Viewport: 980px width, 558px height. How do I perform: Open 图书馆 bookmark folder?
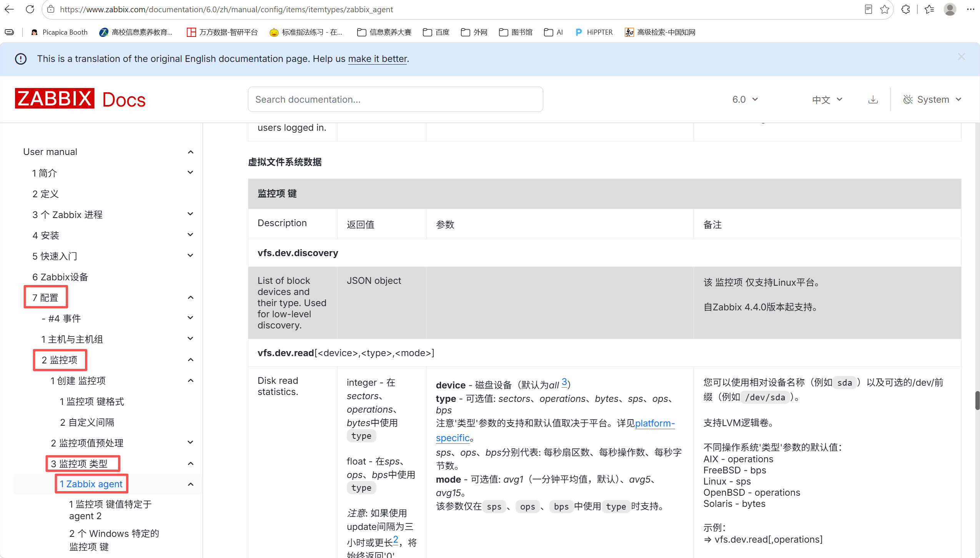516,32
